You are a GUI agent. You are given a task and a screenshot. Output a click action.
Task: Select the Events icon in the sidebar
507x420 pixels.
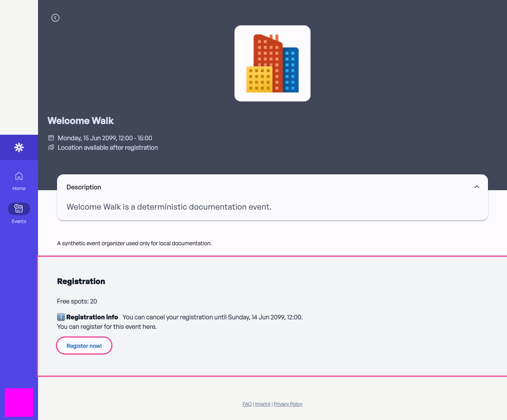[x=19, y=208]
